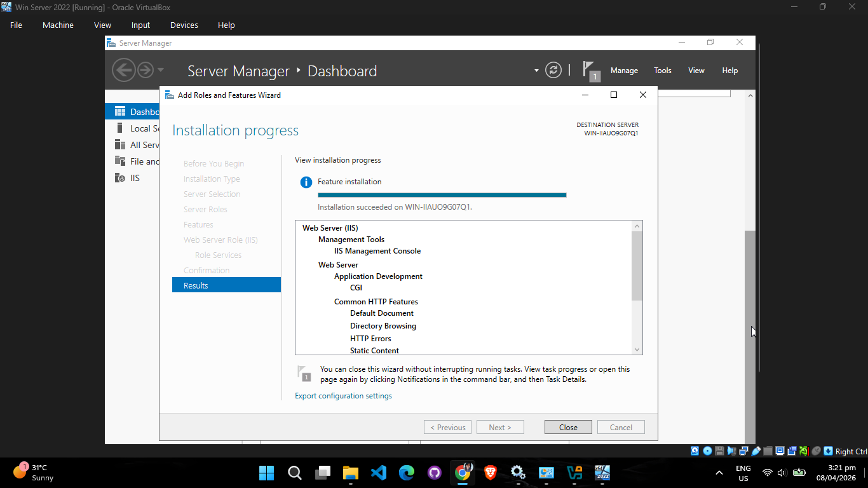Viewport: 868px width, 488px height.
Task: Click the floppy disk indicator in VirtualBox status bar
Action: coord(719,451)
